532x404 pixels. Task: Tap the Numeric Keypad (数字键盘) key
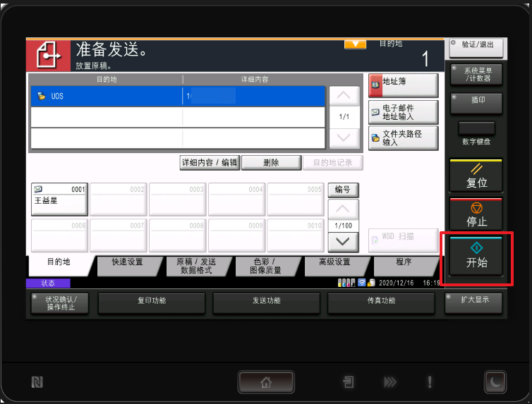click(x=476, y=129)
